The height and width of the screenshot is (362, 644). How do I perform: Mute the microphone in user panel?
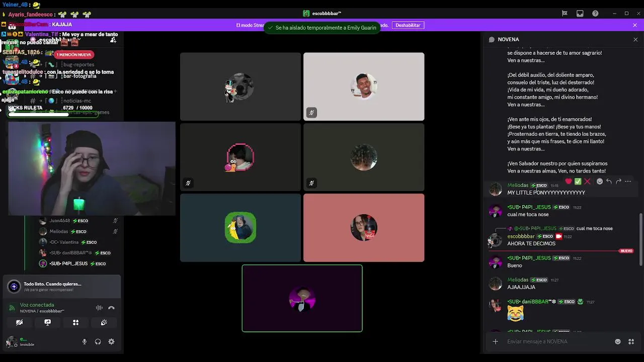click(85, 341)
